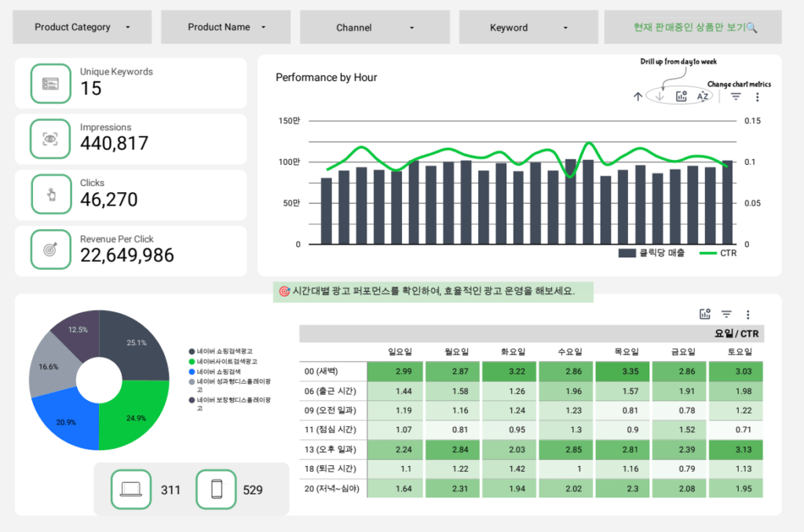
Task: Click the A-Z sort icon on chart
Action: point(703,97)
